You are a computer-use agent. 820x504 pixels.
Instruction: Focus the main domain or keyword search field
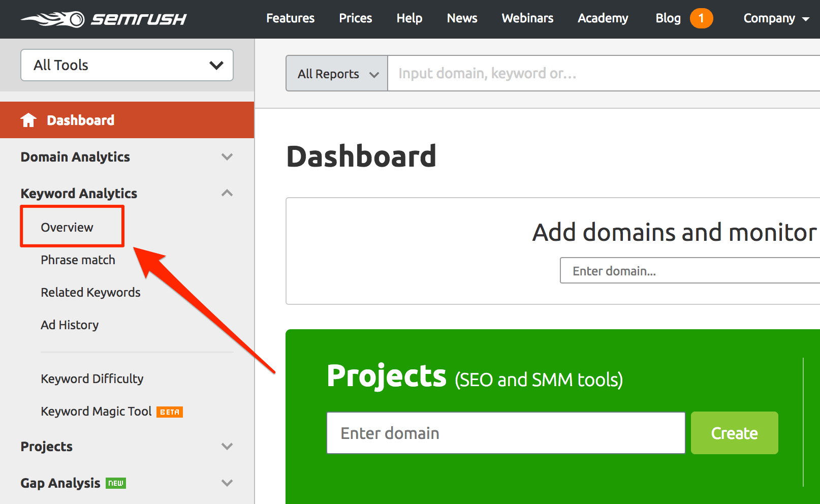604,74
